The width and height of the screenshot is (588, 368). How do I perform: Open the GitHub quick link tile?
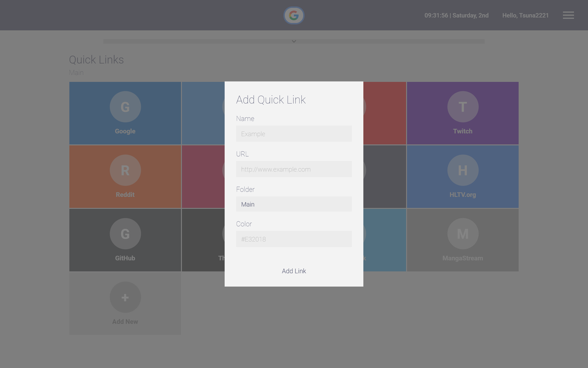pos(125,240)
